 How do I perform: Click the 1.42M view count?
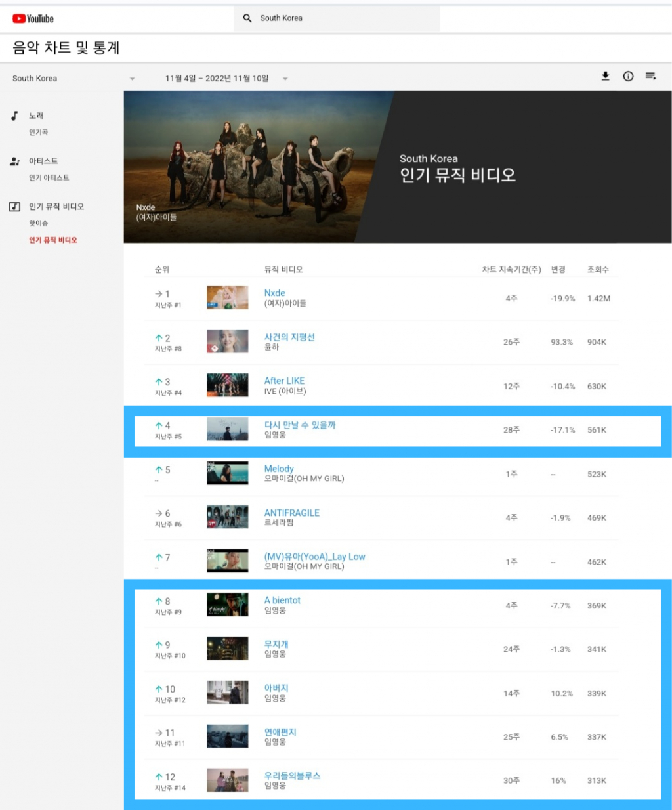coord(598,299)
